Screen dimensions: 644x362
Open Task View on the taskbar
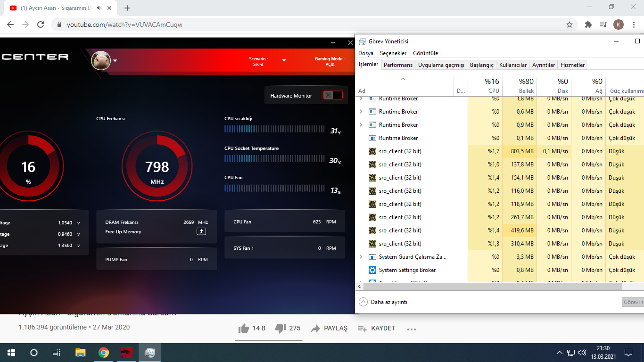(x=56, y=353)
